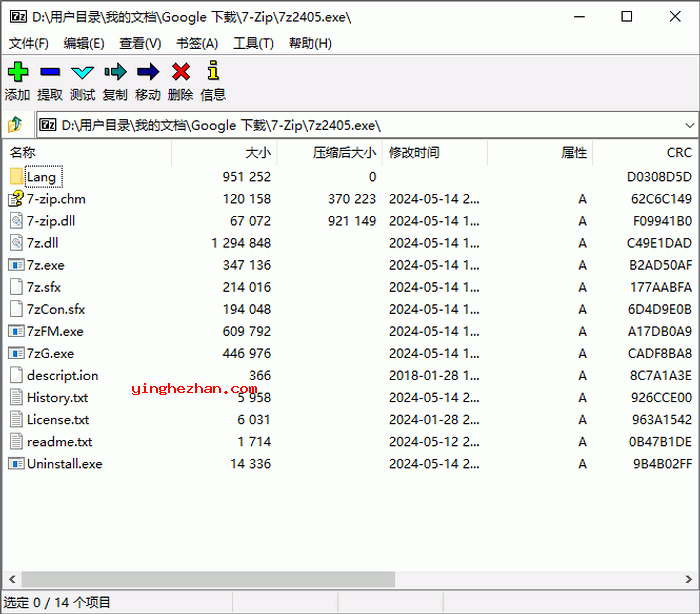Sort by the 名称 column header
The width and height of the screenshot is (700, 614).
(x=87, y=153)
